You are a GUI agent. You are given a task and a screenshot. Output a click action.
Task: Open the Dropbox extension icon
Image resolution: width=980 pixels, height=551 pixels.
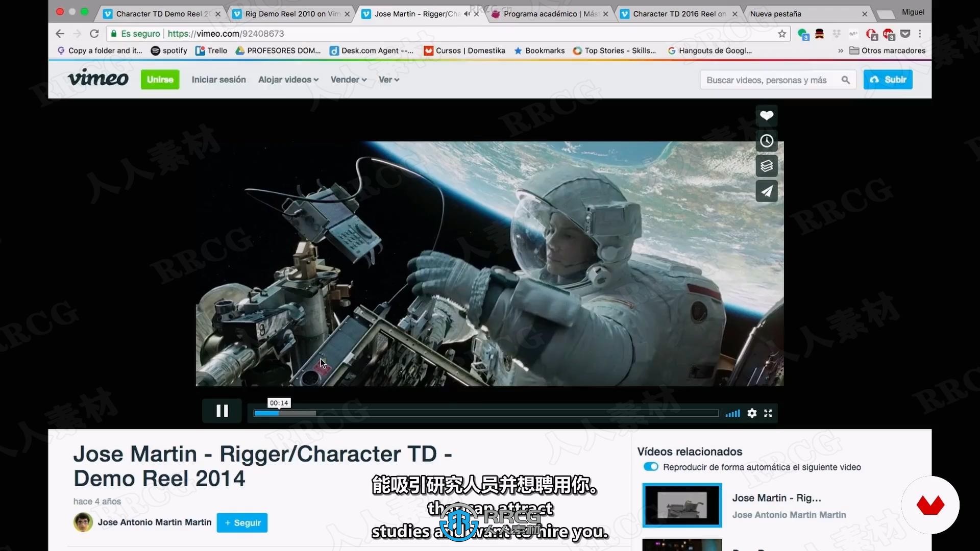click(x=837, y=34)
